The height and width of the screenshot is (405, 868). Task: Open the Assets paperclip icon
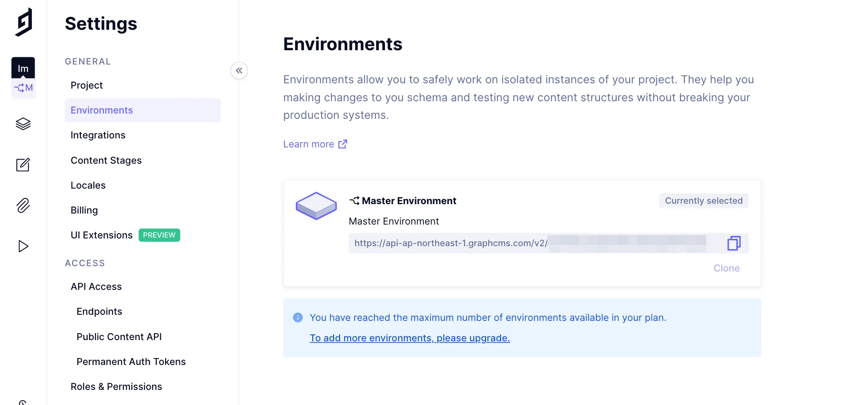coord(23,205)
